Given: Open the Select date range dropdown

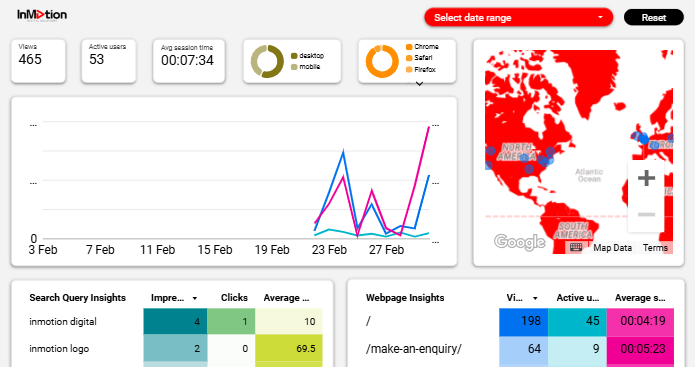Looking at the screenshot, I should 519,18.
